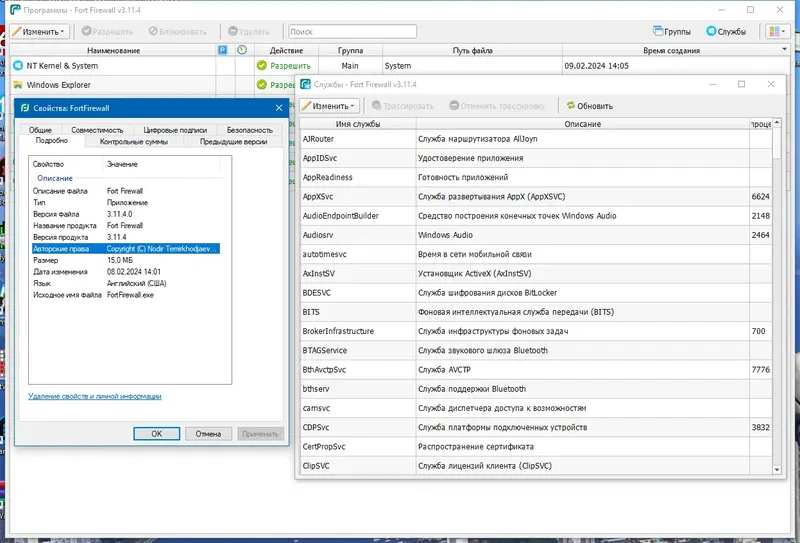Click the greyed-out Разрешить toolbar button
Viewport: 800px width, 543px height.
coord(107,32)
